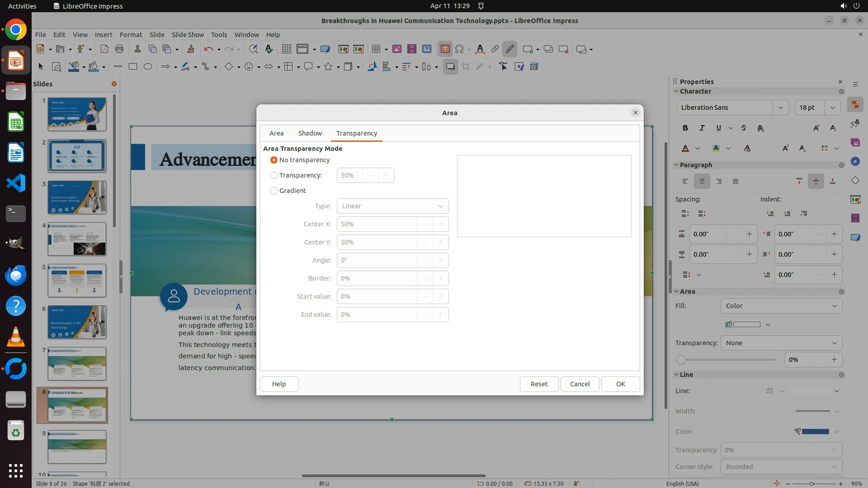The width and height of the screenshot is (868, 488).
Task: Open the Fill type Color dropdown
Action: pos(781,306)
